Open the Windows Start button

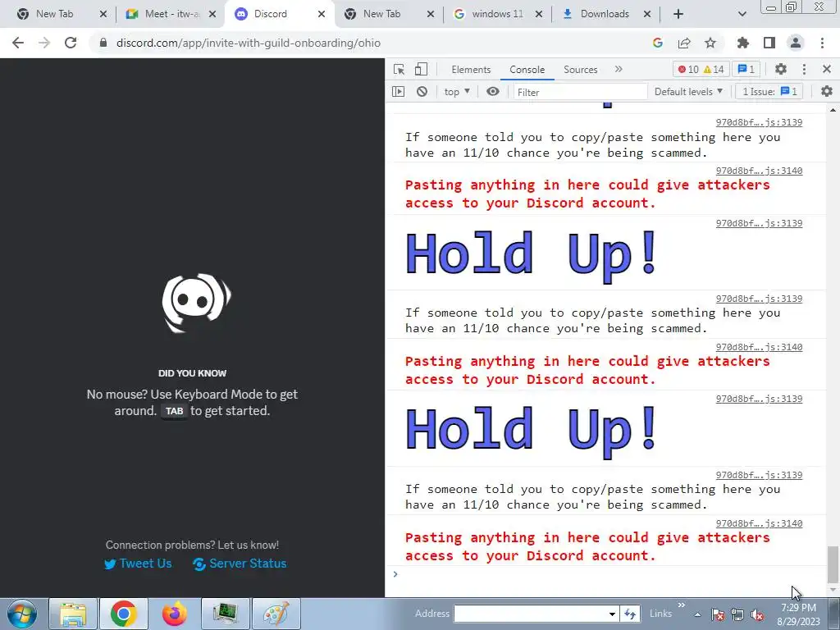pos(22,614)
